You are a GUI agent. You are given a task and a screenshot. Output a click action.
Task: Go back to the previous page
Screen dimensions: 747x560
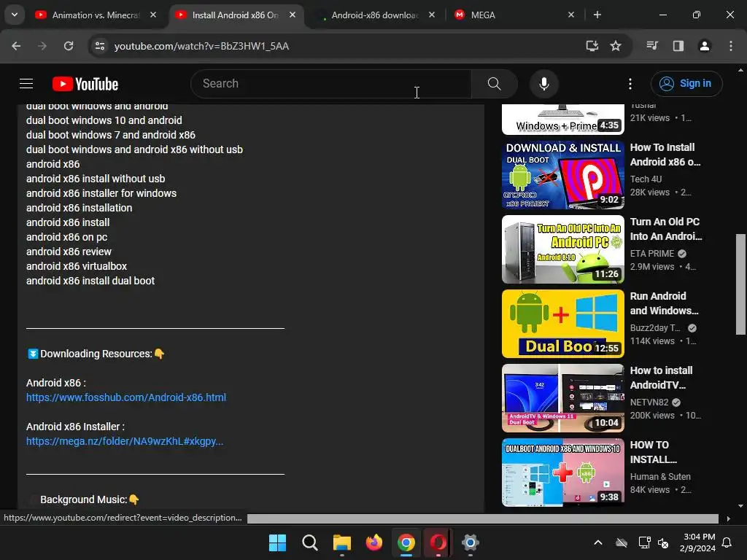pyautogui.click(x=16, y=46)
